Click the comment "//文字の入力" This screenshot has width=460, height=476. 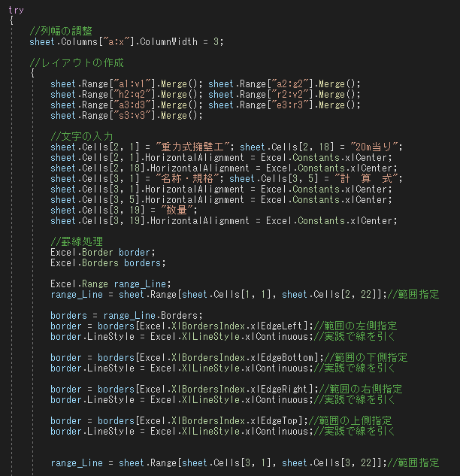pyautogui.click(x=82, y=136)
